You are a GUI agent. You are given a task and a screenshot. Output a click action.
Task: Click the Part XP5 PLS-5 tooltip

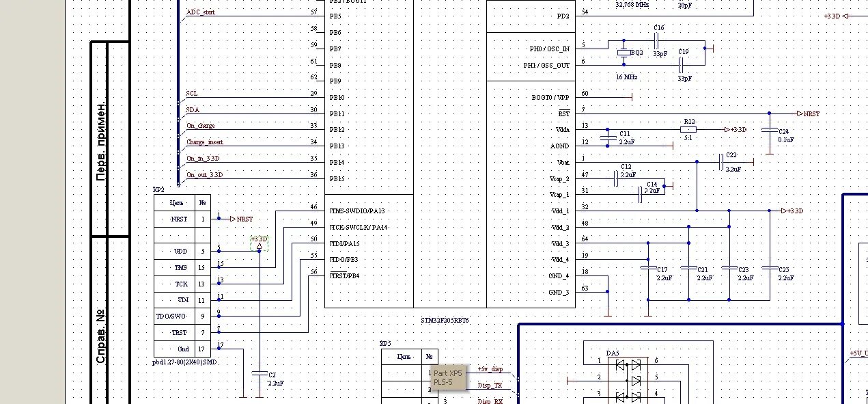[448, 377]
